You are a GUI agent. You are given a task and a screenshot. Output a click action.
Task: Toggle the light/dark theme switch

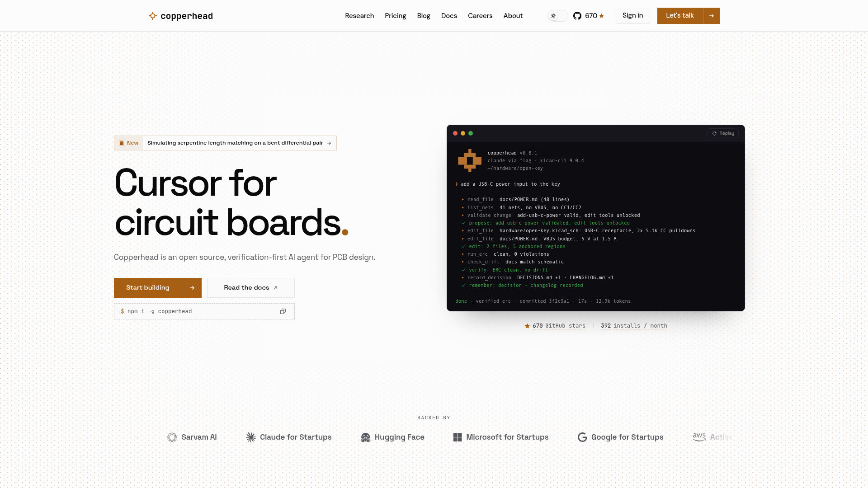pos(558,16)
